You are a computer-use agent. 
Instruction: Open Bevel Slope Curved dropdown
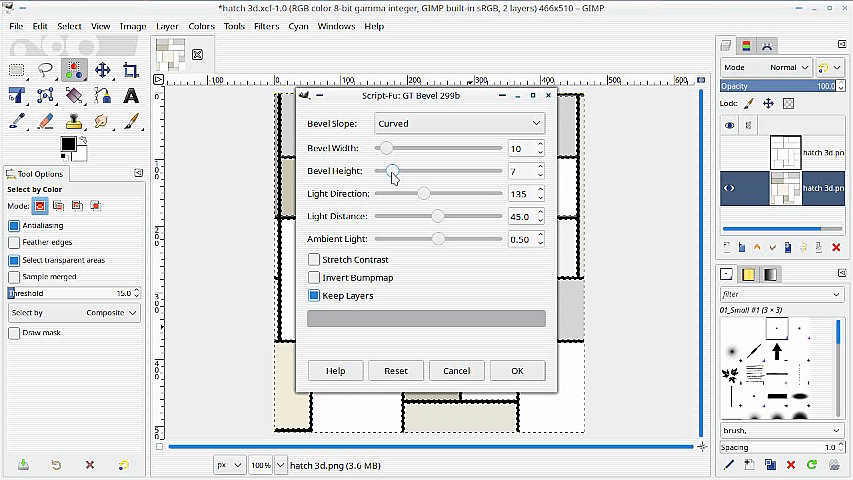pos(459,124)
